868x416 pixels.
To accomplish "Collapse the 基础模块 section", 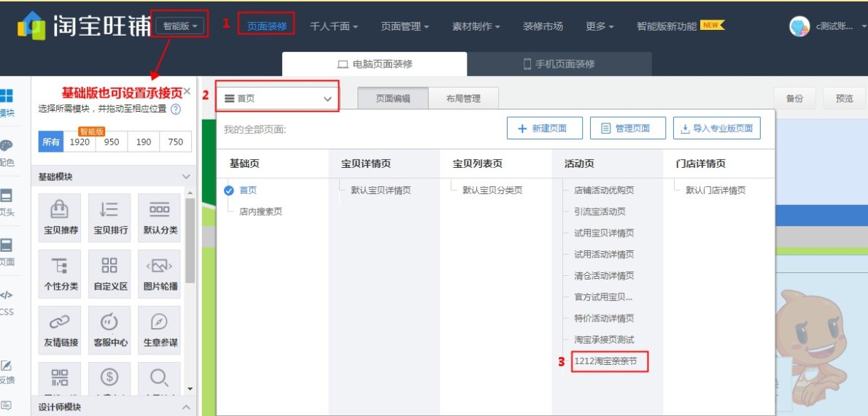I will [186, 177].
